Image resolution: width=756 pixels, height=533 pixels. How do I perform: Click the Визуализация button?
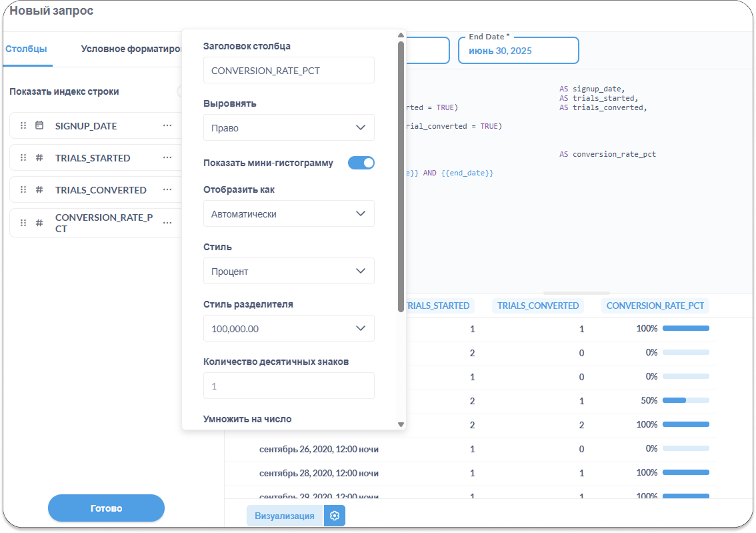(284, 516)
